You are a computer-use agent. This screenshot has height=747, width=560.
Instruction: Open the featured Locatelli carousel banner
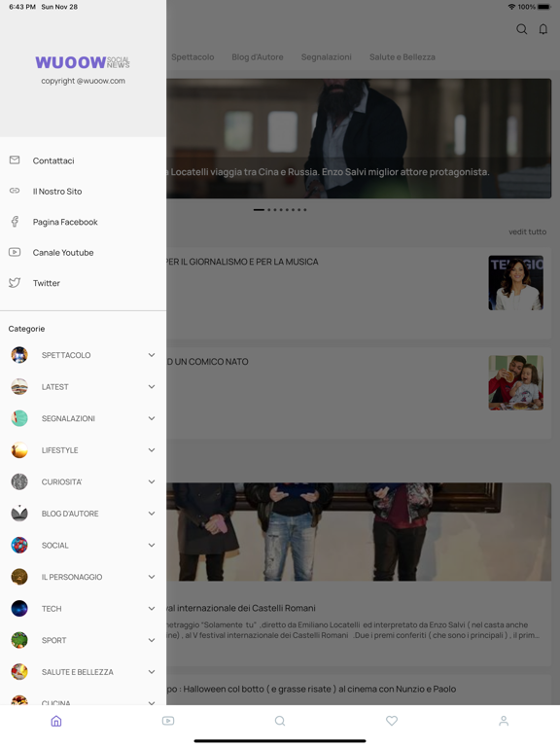pyautogui.click(x=359, y=139)
